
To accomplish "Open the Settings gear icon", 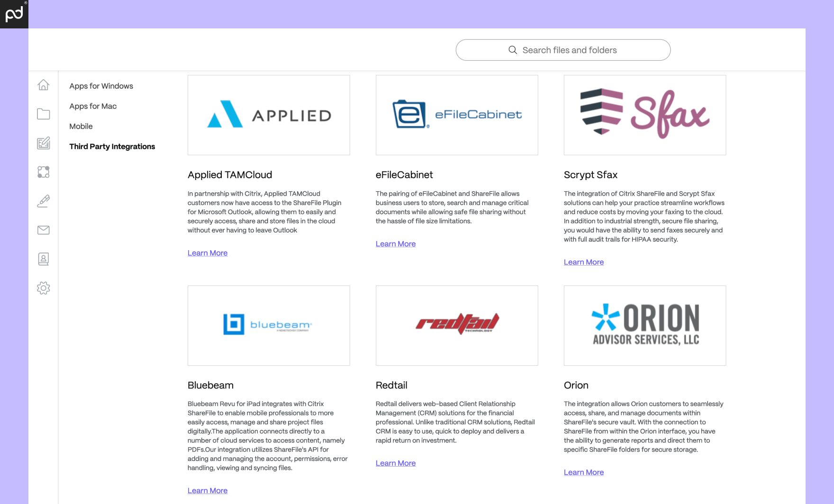I will pos(43,288).
